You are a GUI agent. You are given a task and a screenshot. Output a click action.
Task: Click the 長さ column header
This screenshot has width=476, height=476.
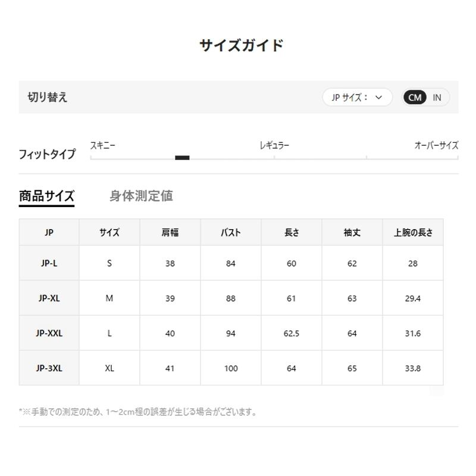[292, 232]
